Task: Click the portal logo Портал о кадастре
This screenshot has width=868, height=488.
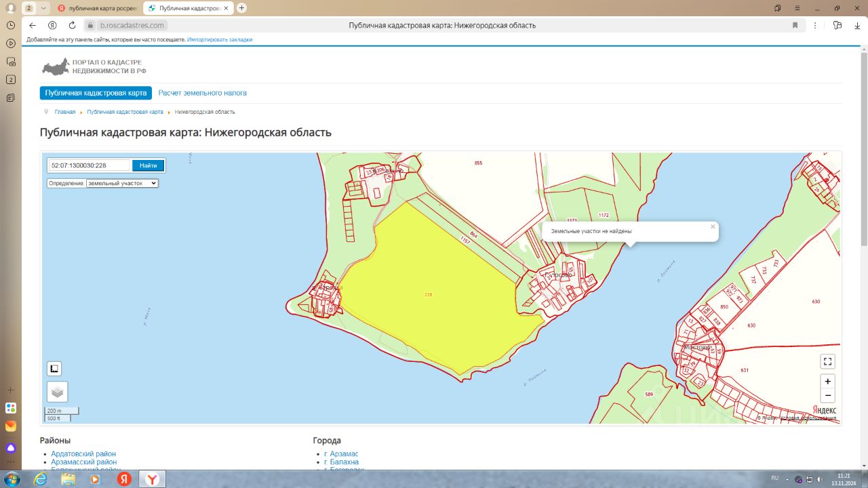Action: coord(94,66)
